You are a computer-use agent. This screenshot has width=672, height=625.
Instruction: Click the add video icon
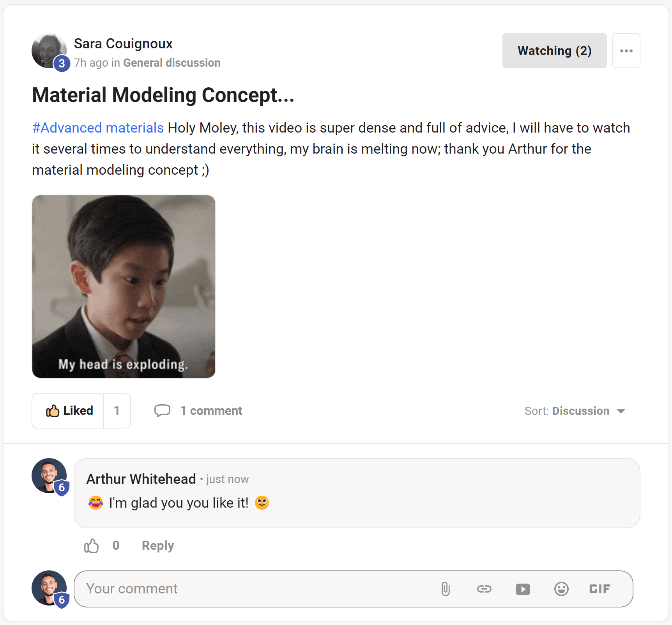[x=523, y=589]
